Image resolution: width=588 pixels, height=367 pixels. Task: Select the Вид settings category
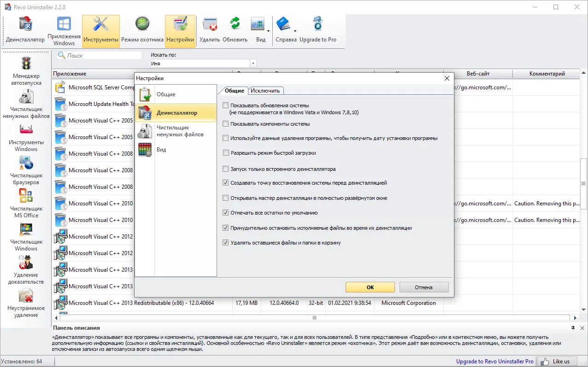point(176,150)
